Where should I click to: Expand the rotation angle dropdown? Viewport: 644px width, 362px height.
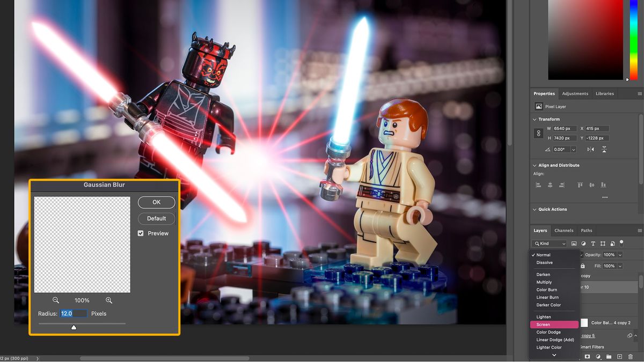point(573,149)
